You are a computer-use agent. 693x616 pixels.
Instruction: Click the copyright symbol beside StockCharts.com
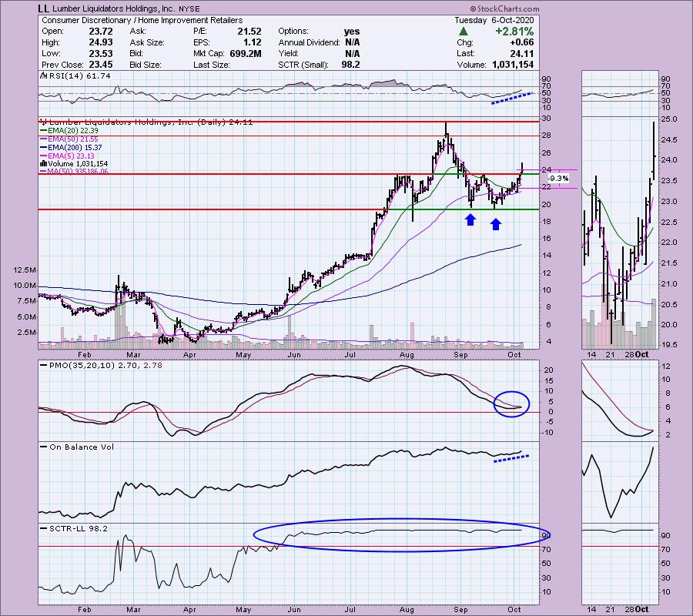pyautogui.click(x=473, y=8)
